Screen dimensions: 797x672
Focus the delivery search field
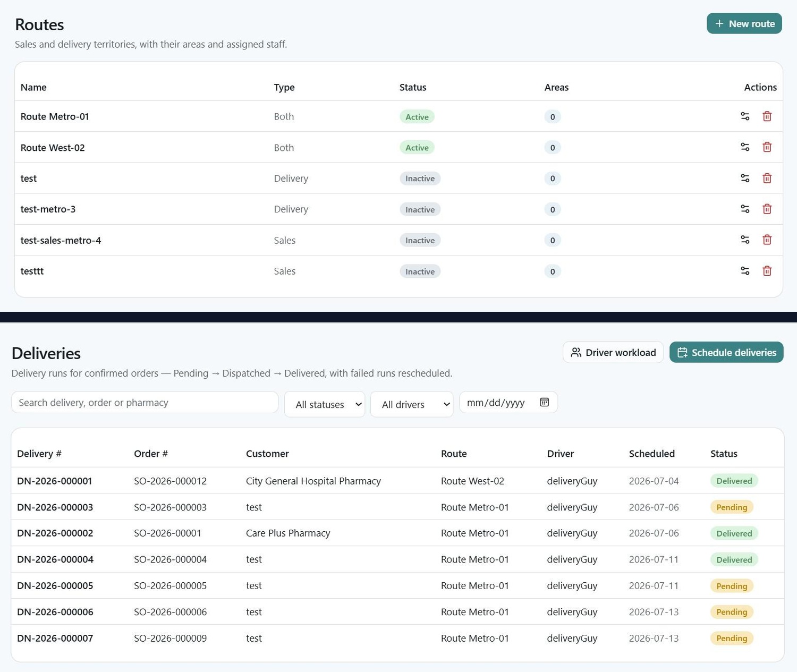tap(145, 402)
